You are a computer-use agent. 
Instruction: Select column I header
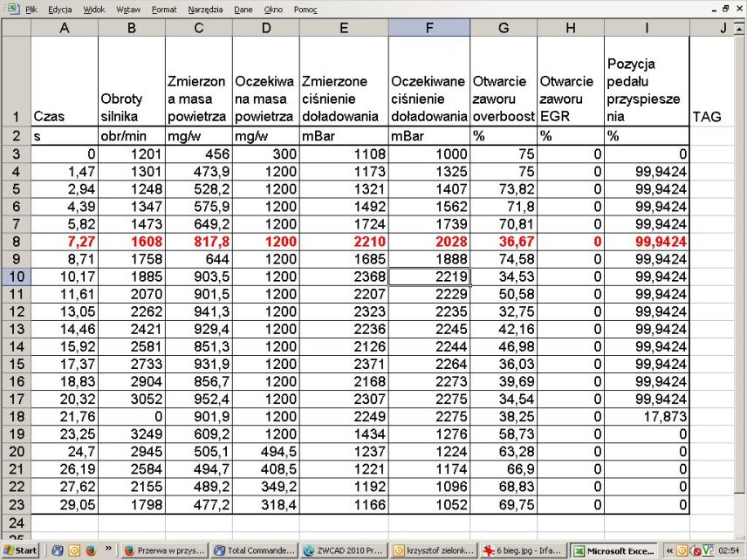(x=647, y=28)
